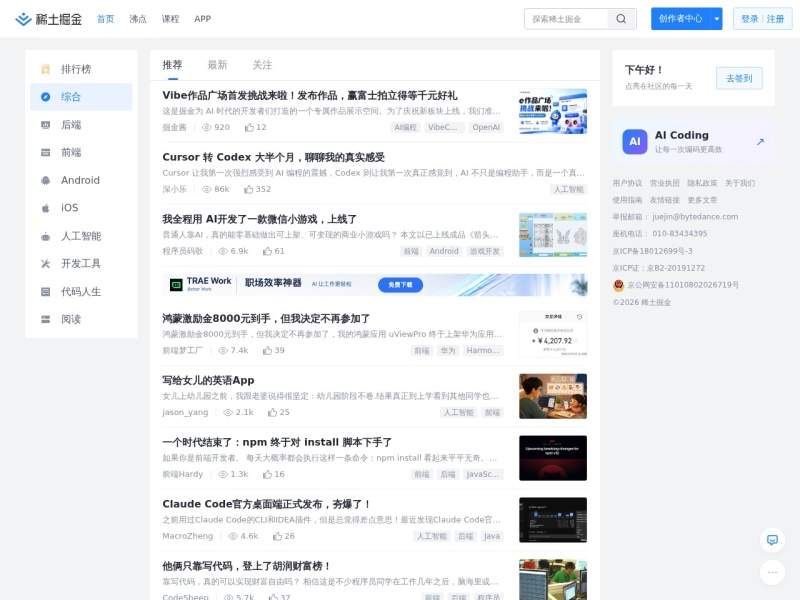The height and width of the screenshot is (600, 800).
Task: Switch to the 最新 feed tab
Action: 217,65
